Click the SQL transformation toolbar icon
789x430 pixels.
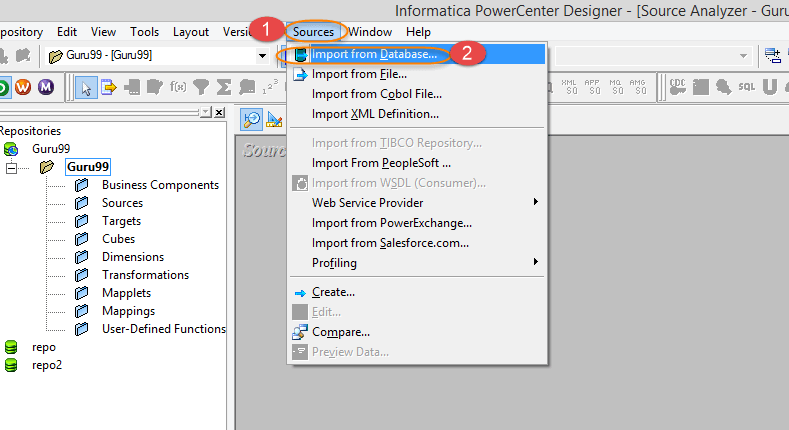pyautogui.click(x=747, y=87)
